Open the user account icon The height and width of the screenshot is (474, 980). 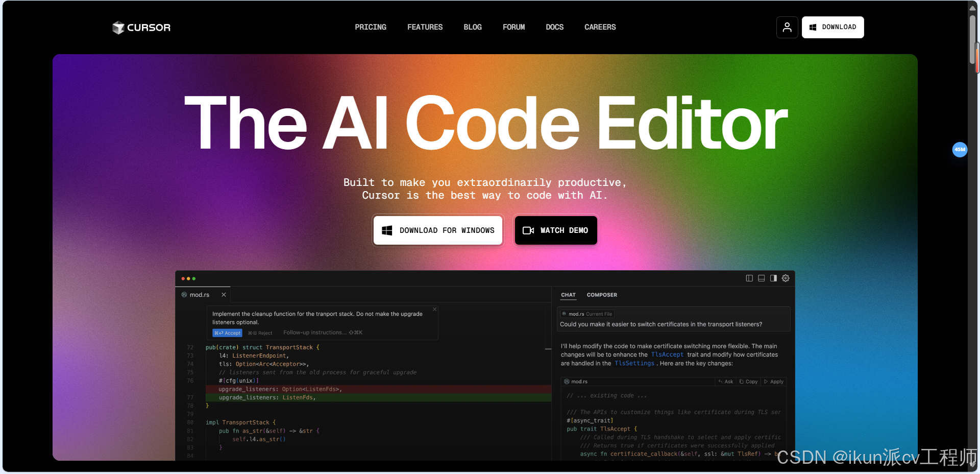tap(787, 27)
